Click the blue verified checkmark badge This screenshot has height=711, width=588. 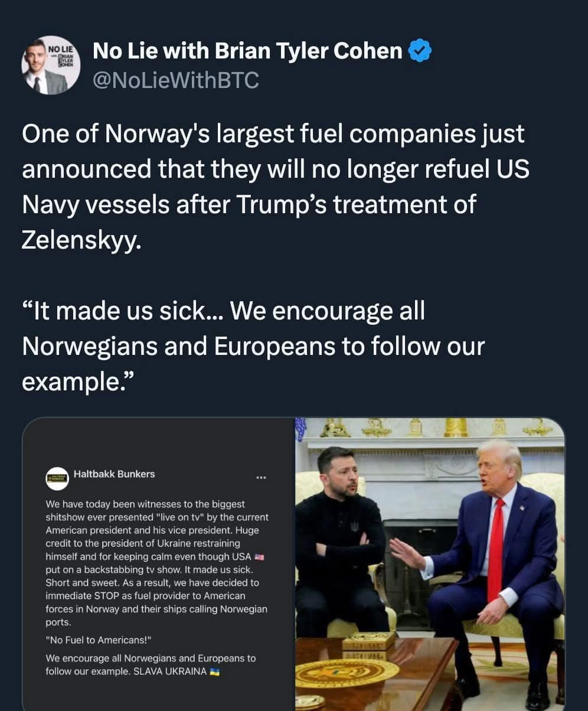click(x=419, y=51)
